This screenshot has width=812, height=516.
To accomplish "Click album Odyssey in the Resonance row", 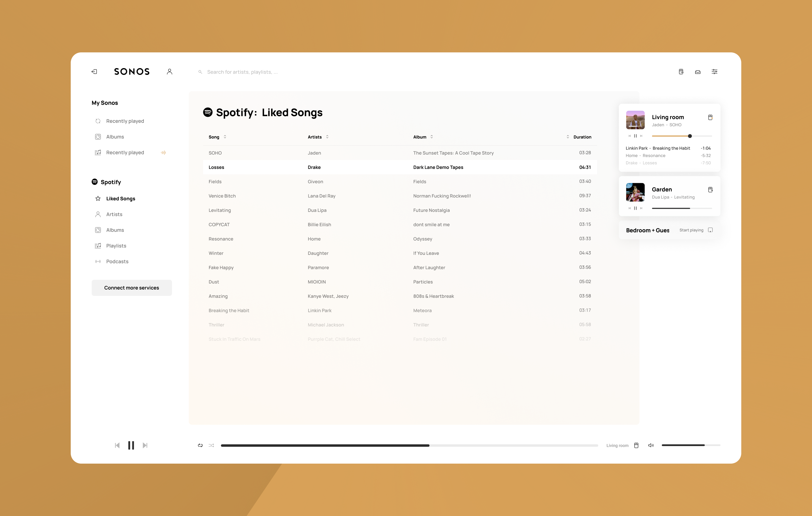I will (423, 239).
